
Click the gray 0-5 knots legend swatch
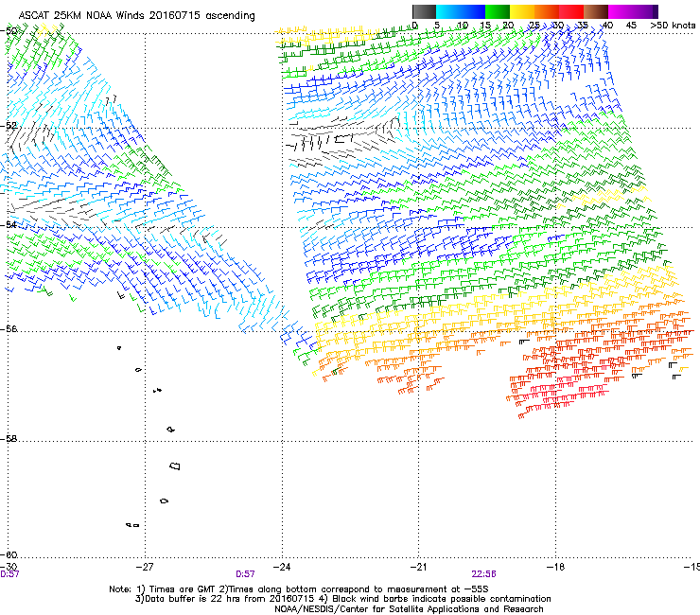tap(424, 11)
